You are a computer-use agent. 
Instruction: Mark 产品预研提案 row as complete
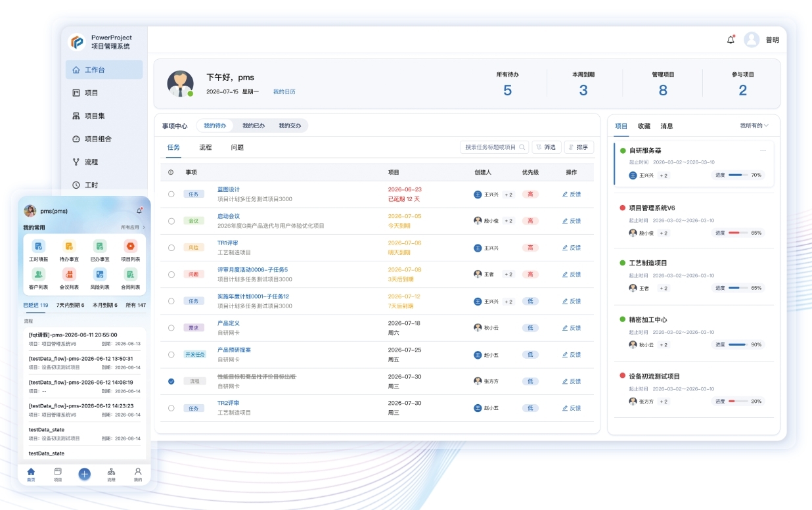pyautogui.click(x=171, y=354)
